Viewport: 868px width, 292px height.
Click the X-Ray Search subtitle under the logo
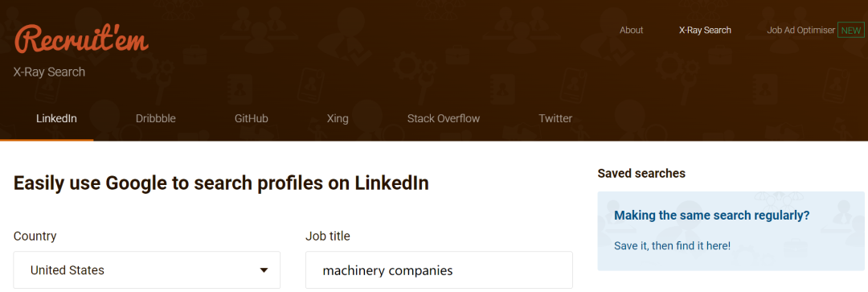[49, 72]
